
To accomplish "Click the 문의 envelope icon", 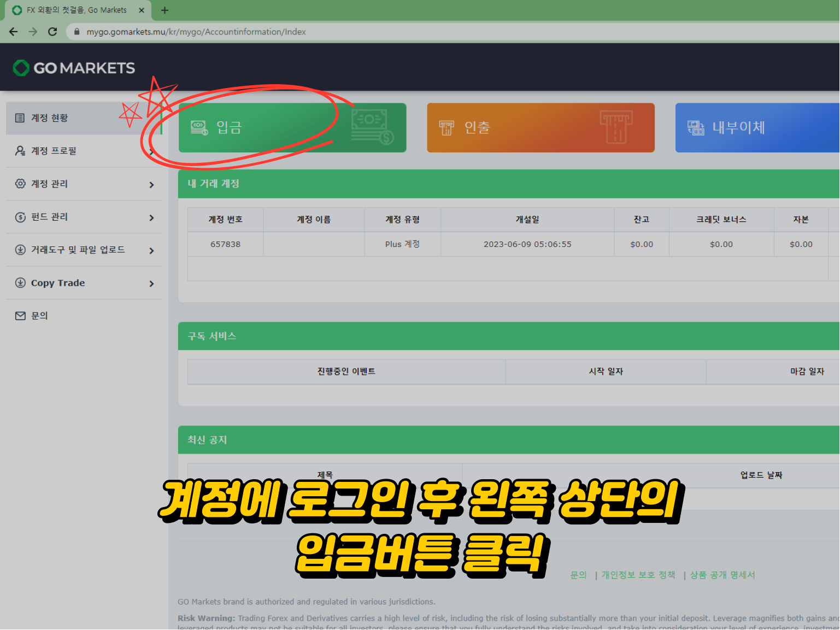I will click(x=20, y=316).
